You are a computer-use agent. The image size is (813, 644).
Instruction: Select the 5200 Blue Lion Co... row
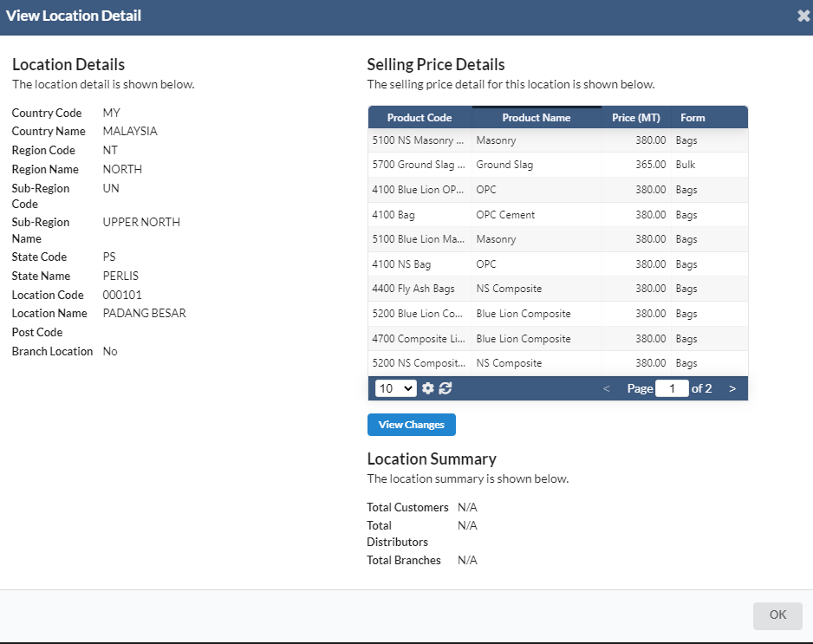558,314
